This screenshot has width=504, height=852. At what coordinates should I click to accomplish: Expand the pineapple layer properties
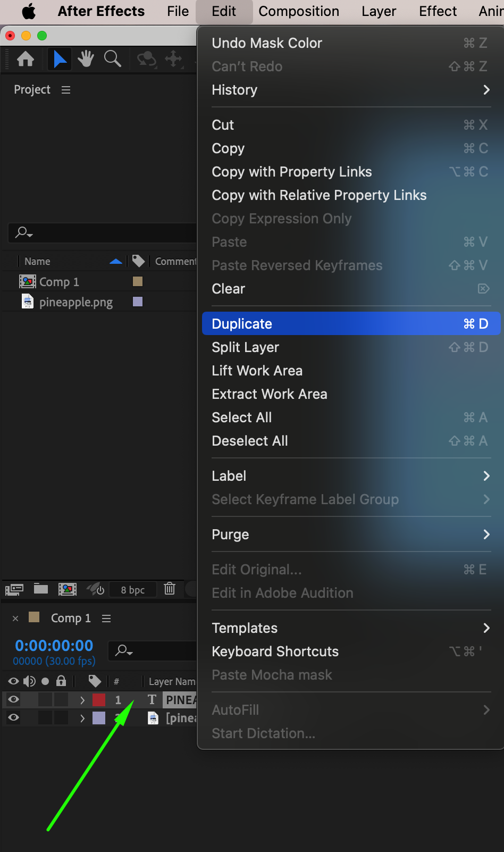[x=82, y=718]
